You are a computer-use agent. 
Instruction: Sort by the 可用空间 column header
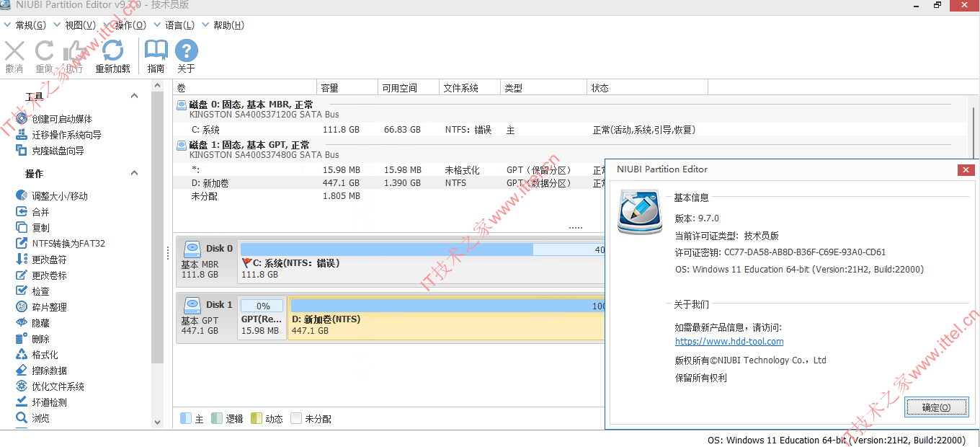pos(409,88)
